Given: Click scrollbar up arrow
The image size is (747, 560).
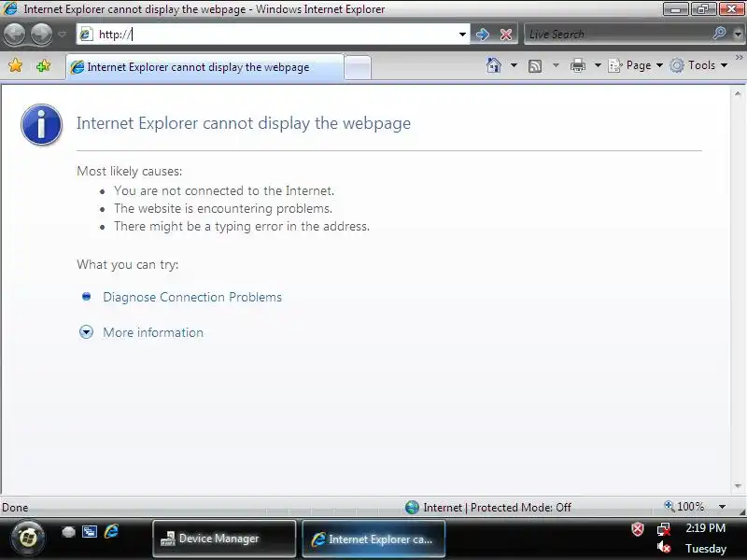Looking at the screenshot, I should click(x=738, y=94).
